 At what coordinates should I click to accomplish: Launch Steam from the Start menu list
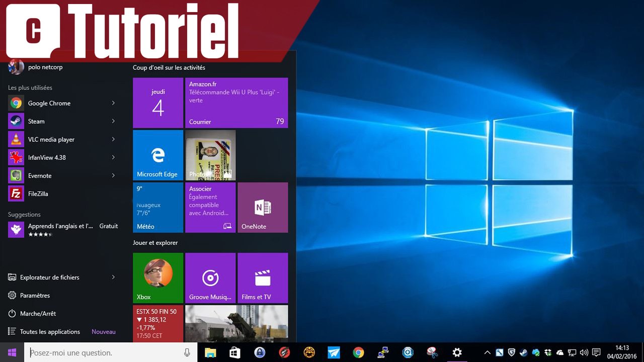click(62, 121)
